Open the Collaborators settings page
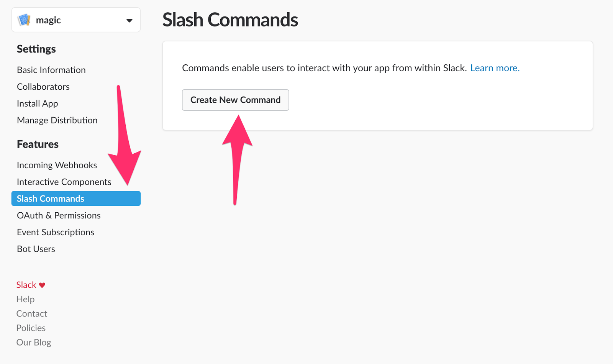The width and height of the screenshot is (613, 364). (x=43, y=87)
